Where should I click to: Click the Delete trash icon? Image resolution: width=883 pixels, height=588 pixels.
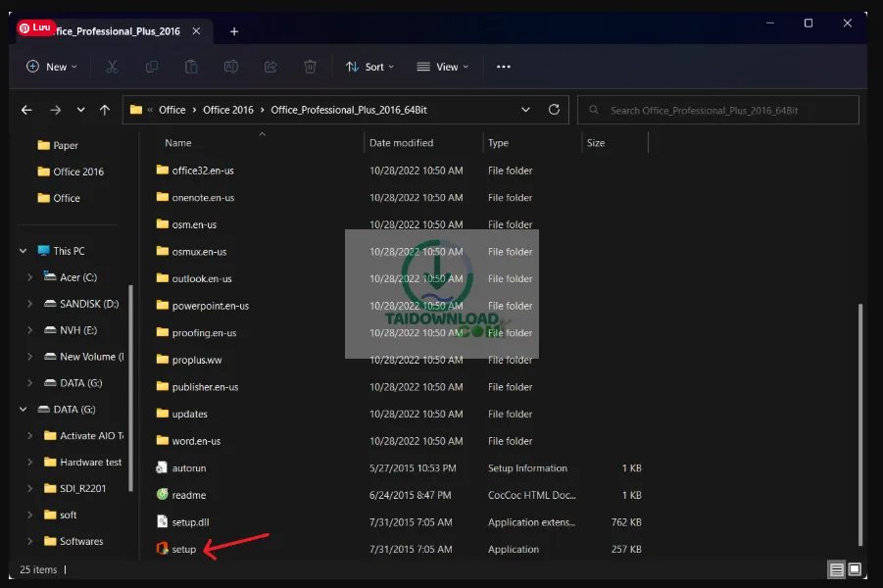tap(310, 67)
